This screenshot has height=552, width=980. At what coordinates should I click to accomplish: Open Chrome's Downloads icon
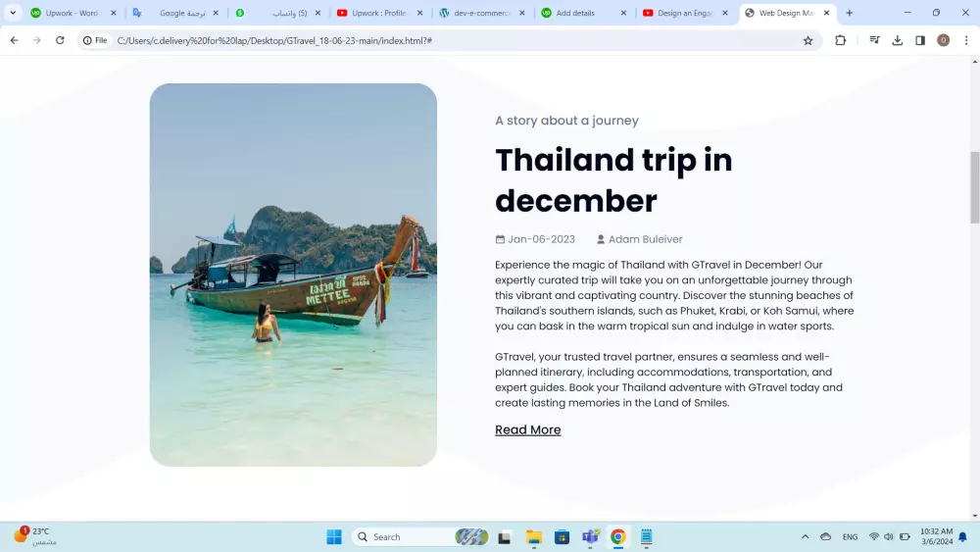tap(898, 40)
